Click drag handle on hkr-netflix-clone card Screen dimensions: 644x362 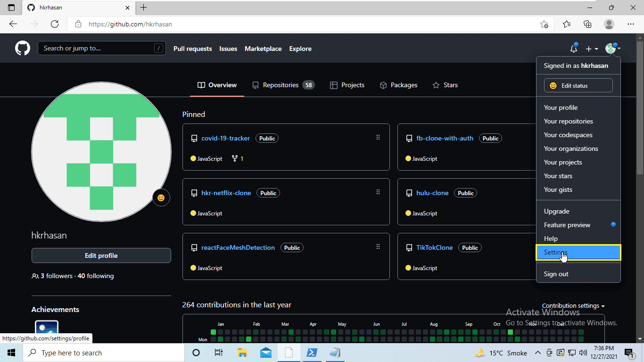(378, 192)
